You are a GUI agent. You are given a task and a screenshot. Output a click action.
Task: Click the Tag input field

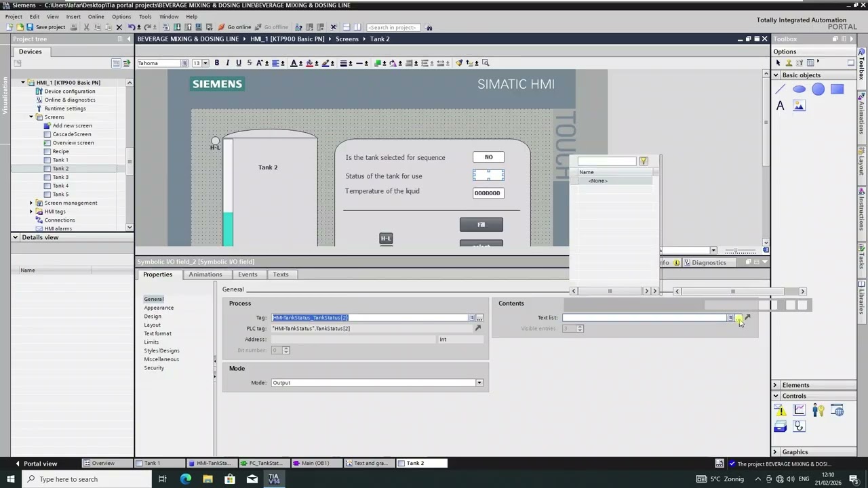point(370,318)
